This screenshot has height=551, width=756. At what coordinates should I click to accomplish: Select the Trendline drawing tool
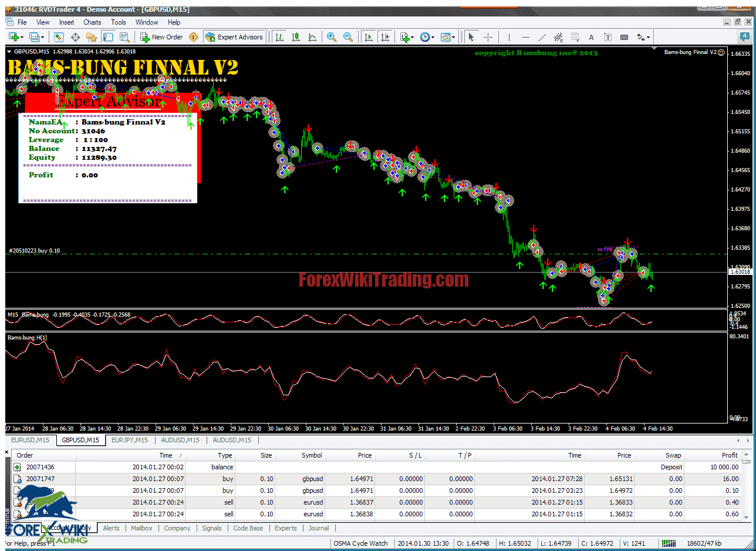point(542,37)
